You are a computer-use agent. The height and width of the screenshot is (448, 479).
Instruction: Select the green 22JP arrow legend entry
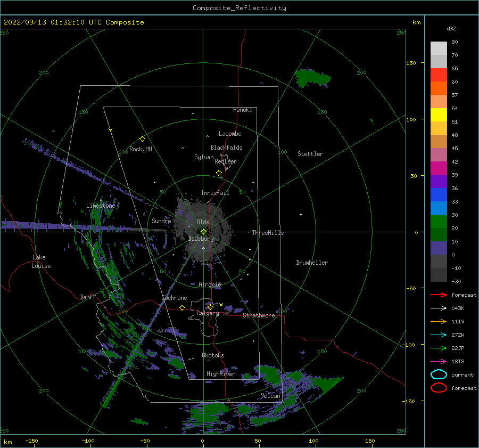(439, 348)
